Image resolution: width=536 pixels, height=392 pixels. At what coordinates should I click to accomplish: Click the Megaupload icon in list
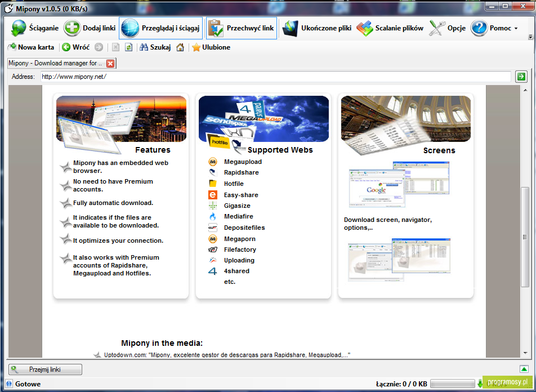[213, 162]
